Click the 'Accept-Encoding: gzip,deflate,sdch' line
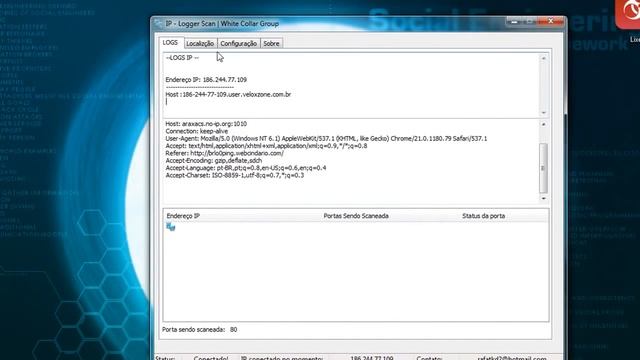Image resolution: width=640 pixels, height=360 pixels. pyautogui.click(x=213, y=160)
